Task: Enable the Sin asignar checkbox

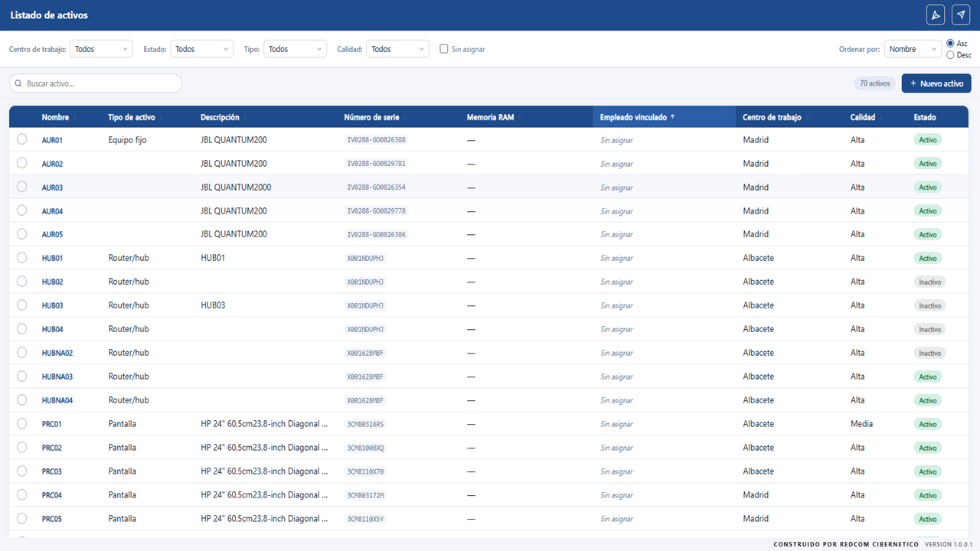Action: tap(444, 49)
